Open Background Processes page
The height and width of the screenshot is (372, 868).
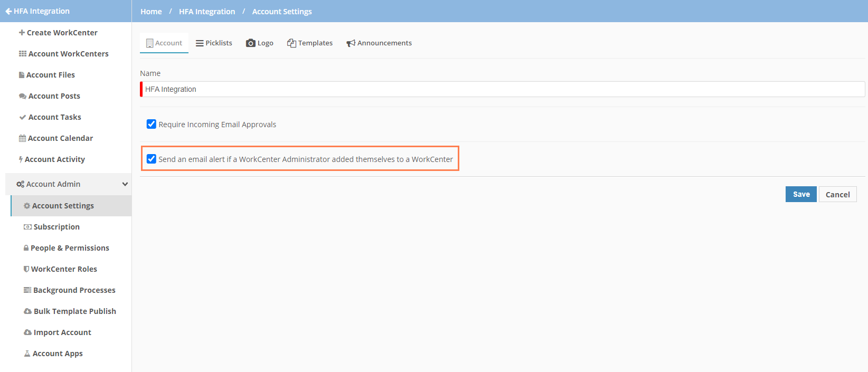(71, 290)
